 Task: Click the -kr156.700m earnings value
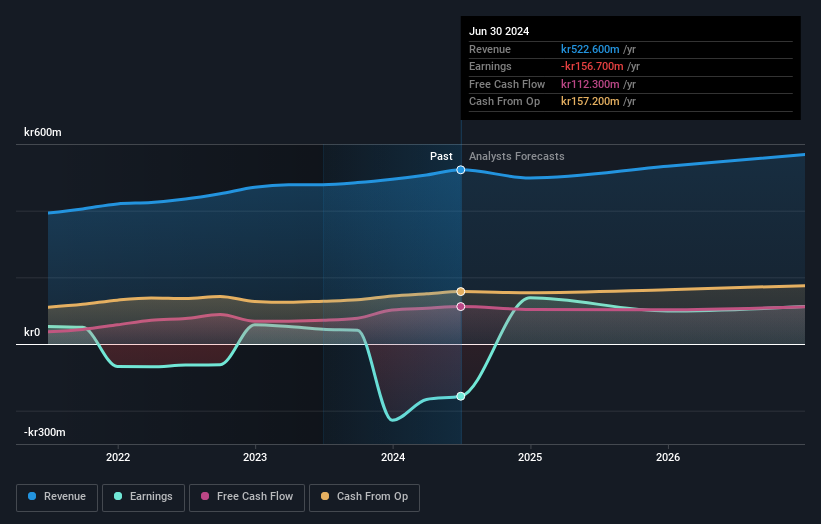(x=592, y=66)
